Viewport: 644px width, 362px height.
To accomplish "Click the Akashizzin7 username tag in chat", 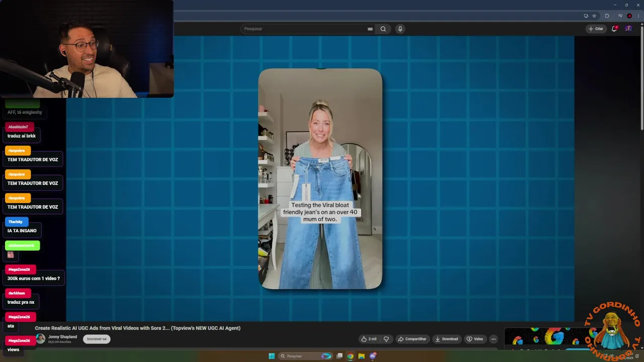I will (x=19, y=127).
